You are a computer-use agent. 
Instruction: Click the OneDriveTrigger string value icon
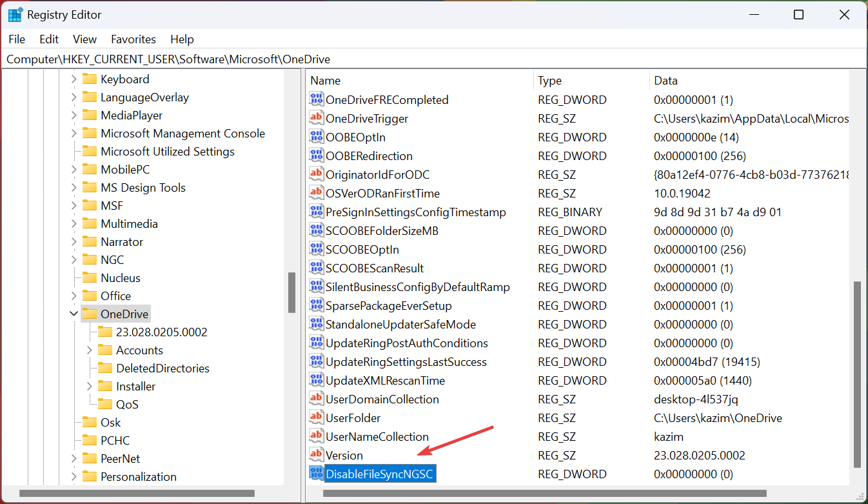[316, 118]
